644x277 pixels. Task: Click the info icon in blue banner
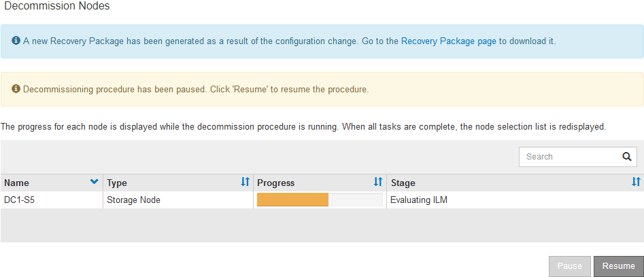[x=16, y=41]
